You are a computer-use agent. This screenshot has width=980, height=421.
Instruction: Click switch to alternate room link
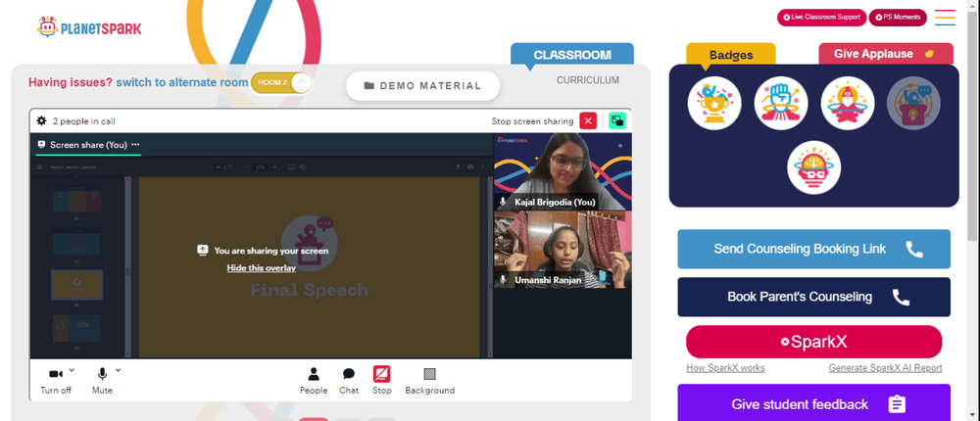click(x=182, y=82)
